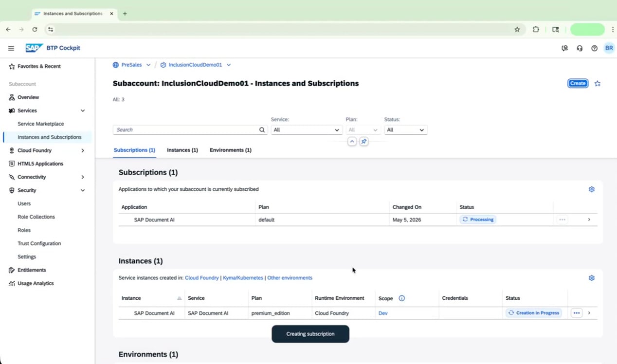The height and width of the screenshot is (364, 617).
Task: Open Settings in sidebar
Action: point(27,257)
